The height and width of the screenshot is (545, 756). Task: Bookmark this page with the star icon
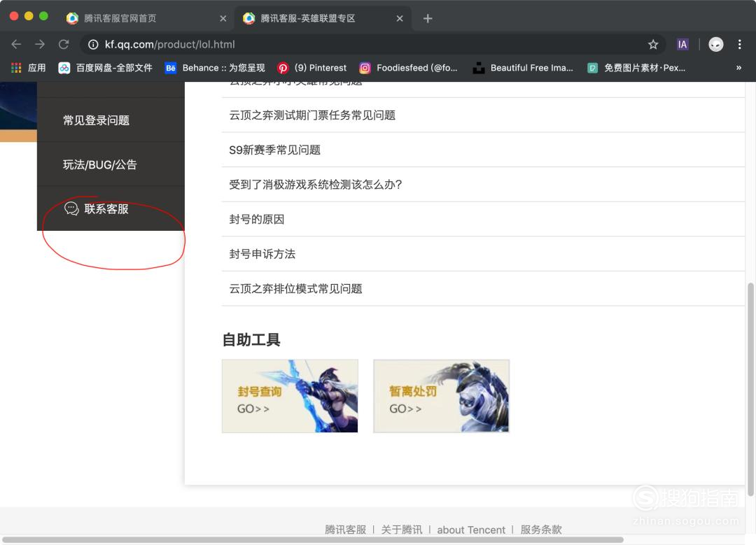coord(653,44)
